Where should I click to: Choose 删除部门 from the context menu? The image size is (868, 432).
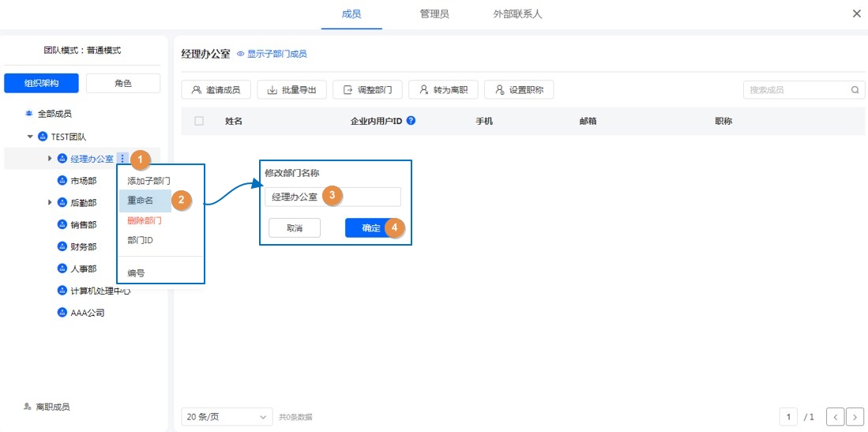point(145,220)
